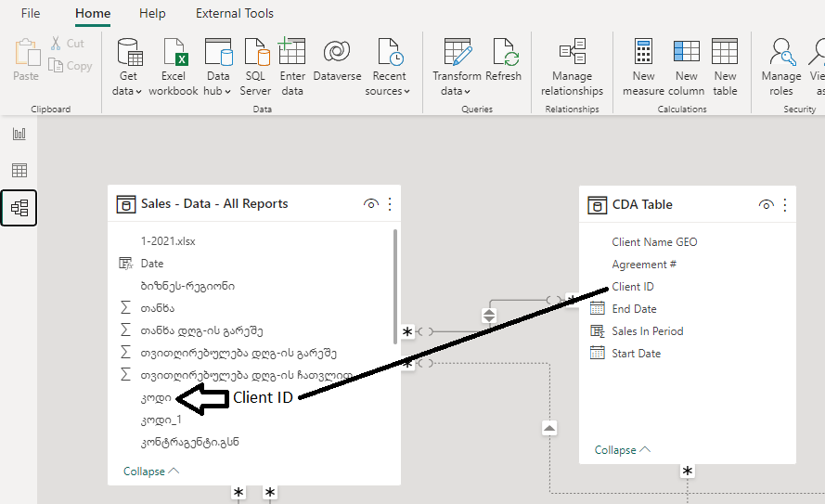This screenshot has height=504, width=825.
Task: Open the Help ribbon tab
Action: (152, 13)
